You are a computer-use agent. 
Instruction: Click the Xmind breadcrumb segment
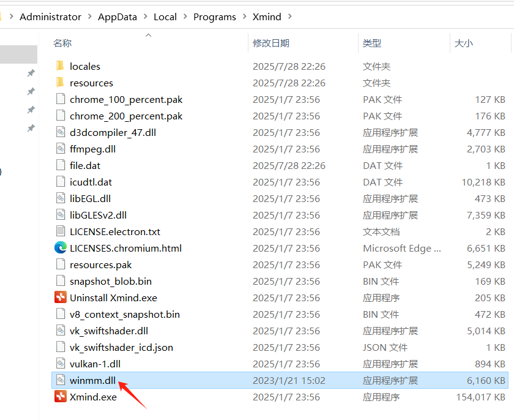267,17
